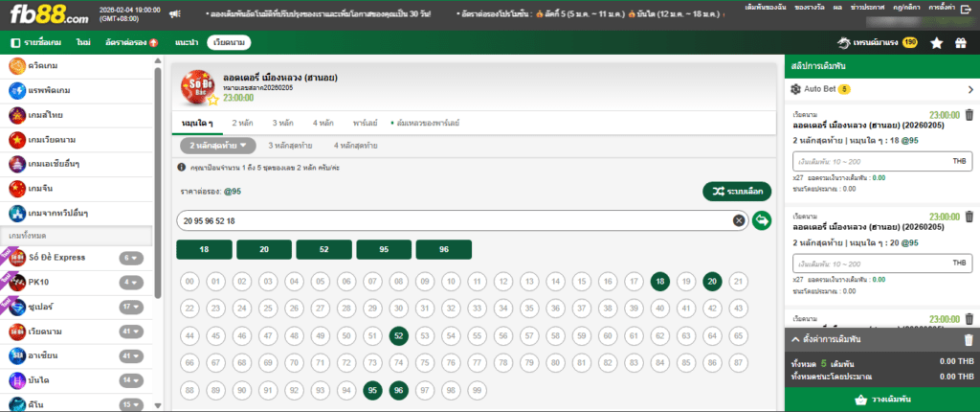Click the ใหม่ link in the green bar
This screenshot has height=412, width=980.
[84, 42]
